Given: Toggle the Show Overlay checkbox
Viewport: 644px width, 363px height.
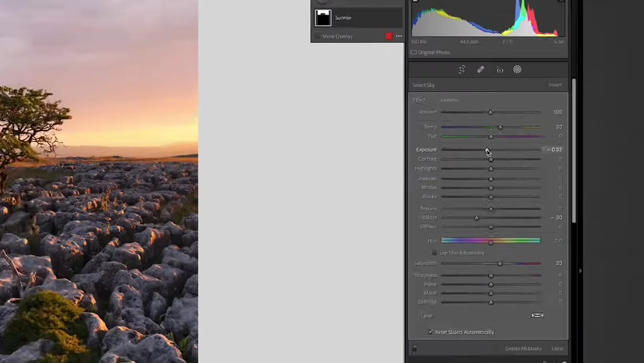Looking at the screenshot, I should coord(318,37).
